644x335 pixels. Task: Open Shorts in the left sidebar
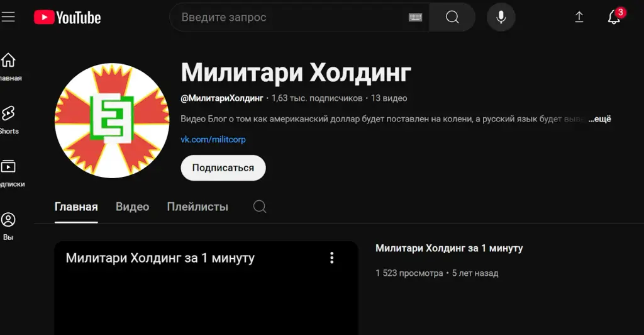(9, 120)
